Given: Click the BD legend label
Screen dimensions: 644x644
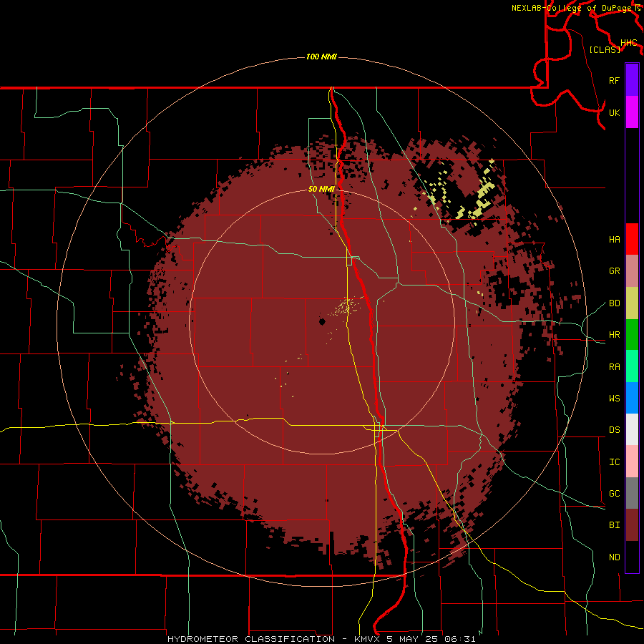Looking at the screenshot, I should click(x=614, y=303).
